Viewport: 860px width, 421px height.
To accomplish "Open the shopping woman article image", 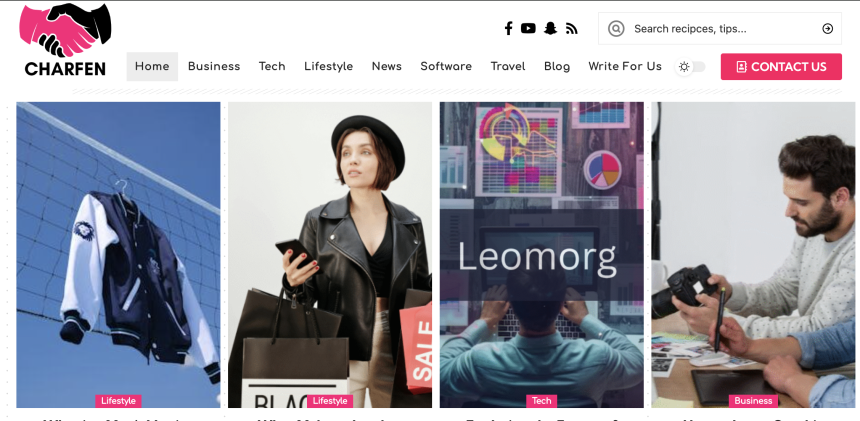I will click(330, 255).
